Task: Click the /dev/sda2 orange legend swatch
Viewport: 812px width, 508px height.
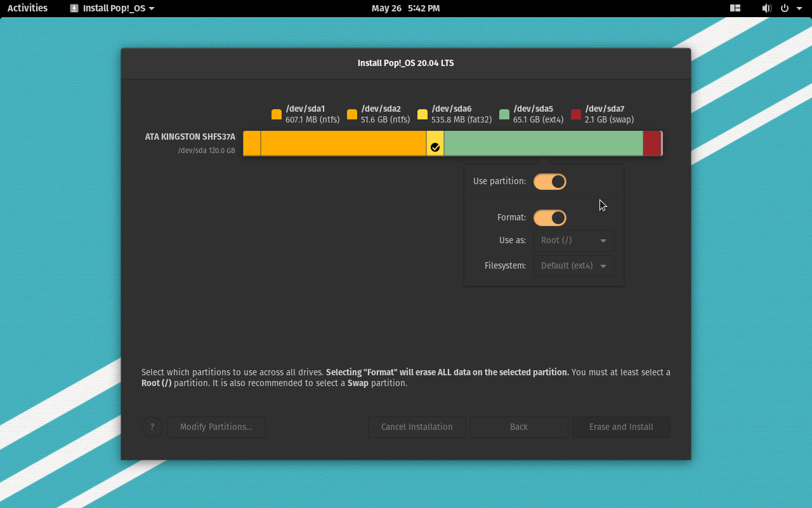Action: (x=352, y=114)
